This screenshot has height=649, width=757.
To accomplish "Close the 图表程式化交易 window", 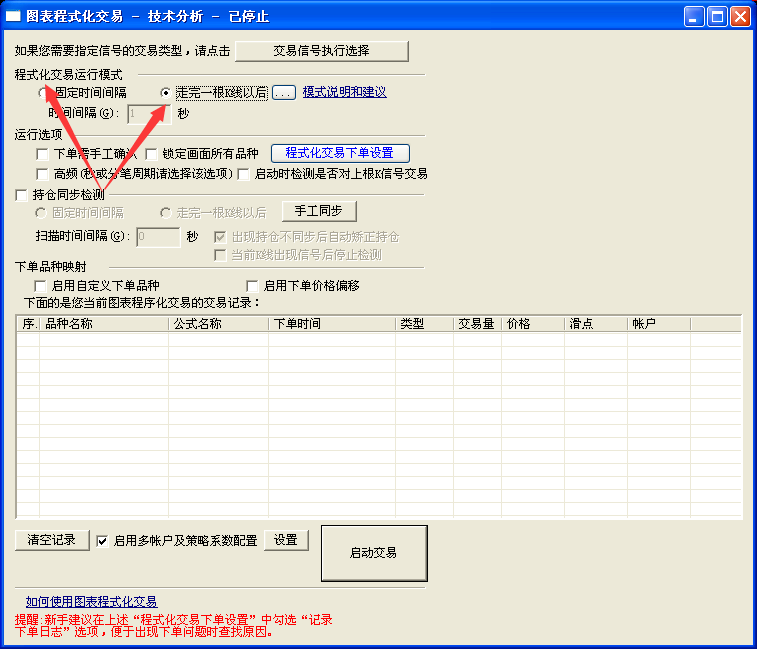I will [x=740, y=16].
